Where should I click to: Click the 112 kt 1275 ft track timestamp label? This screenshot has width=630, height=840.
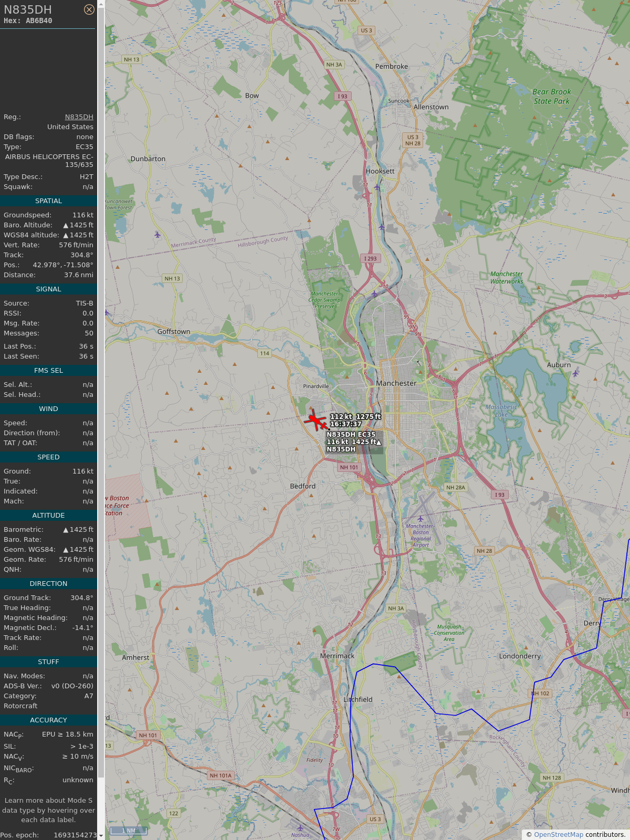tap(355, 420)
